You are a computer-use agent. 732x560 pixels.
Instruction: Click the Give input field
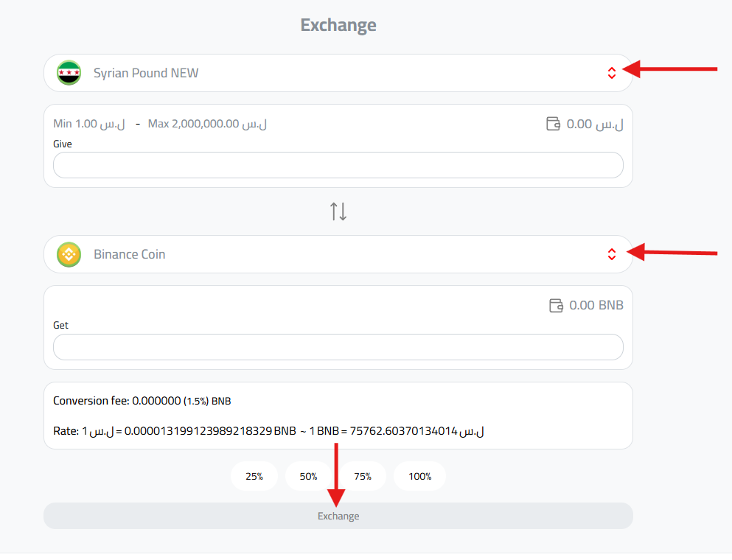coord(338,165)
